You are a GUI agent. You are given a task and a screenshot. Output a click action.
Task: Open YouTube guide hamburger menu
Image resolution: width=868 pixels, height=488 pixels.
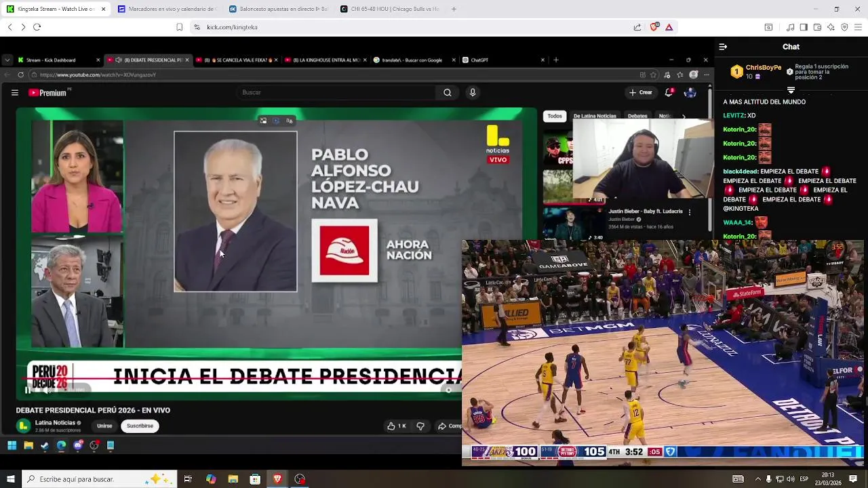pyautogui.click(x=15, y=93)
